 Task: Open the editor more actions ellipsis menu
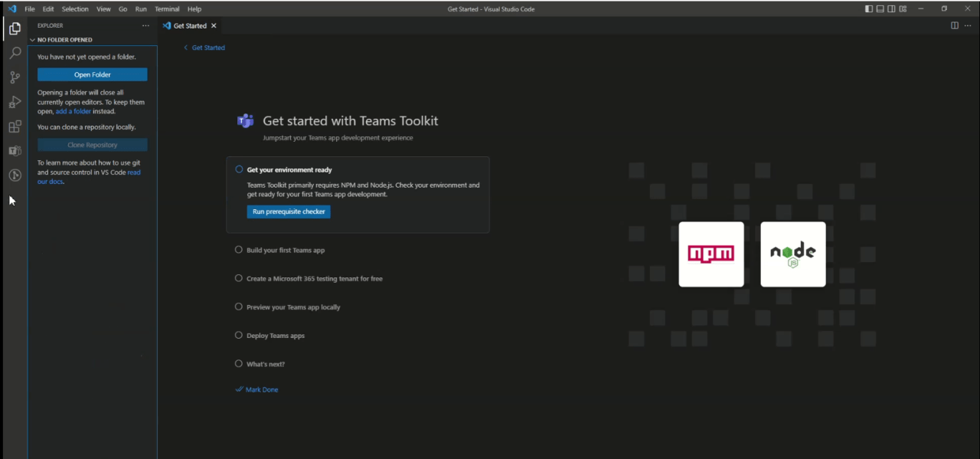[968, 25]
